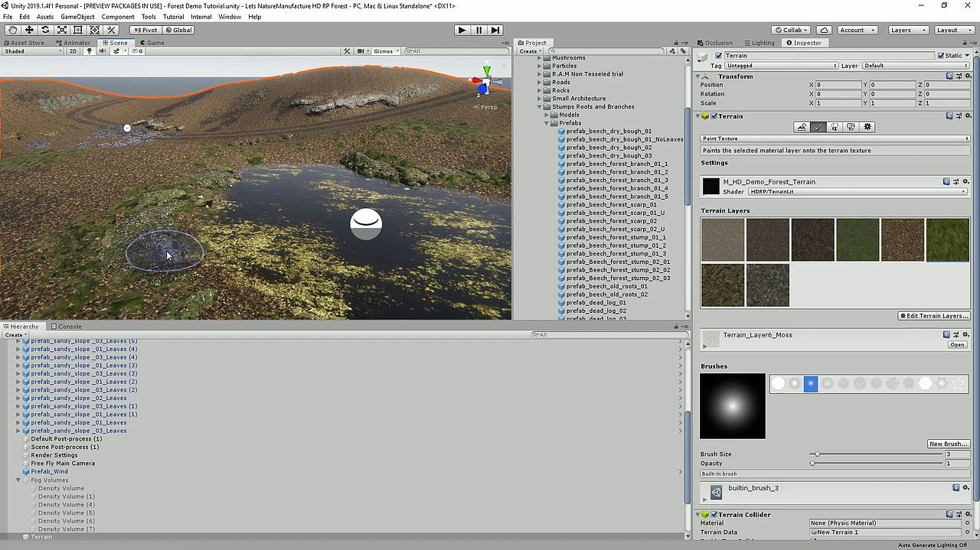Image resolution: width=980 pixels, height=550 pixels.
Task: Select the Hand tool in toolbar
Action: 12,30
